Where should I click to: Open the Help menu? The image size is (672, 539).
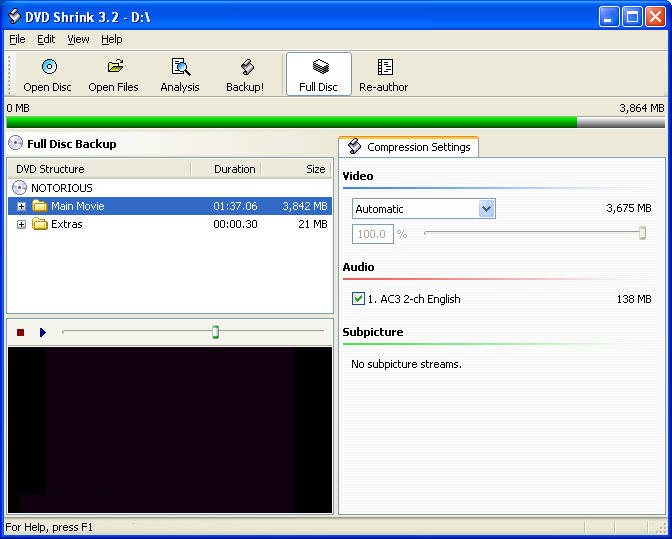point(112,39)
